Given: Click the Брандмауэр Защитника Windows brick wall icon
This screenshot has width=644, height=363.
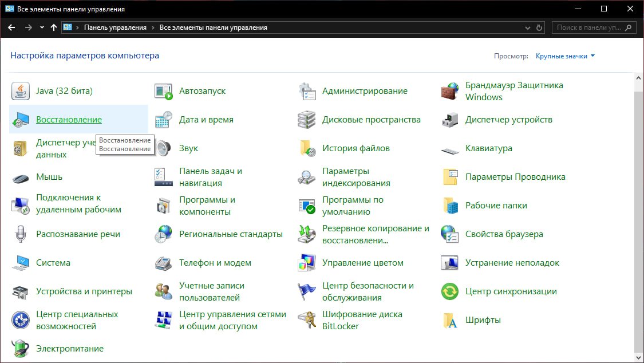Looking at the screenshot, I should pos(450,91).
